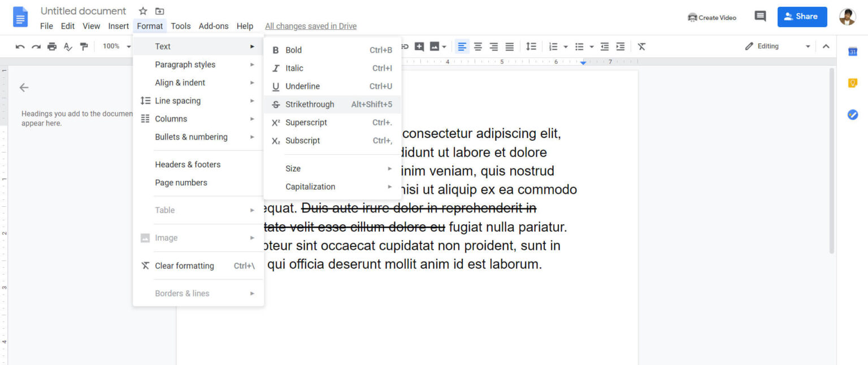This screenshot has height=365, width=868.
Task: Apply line spacing from the toolbar
Action: pyautogui.click(x=531, y=46)
